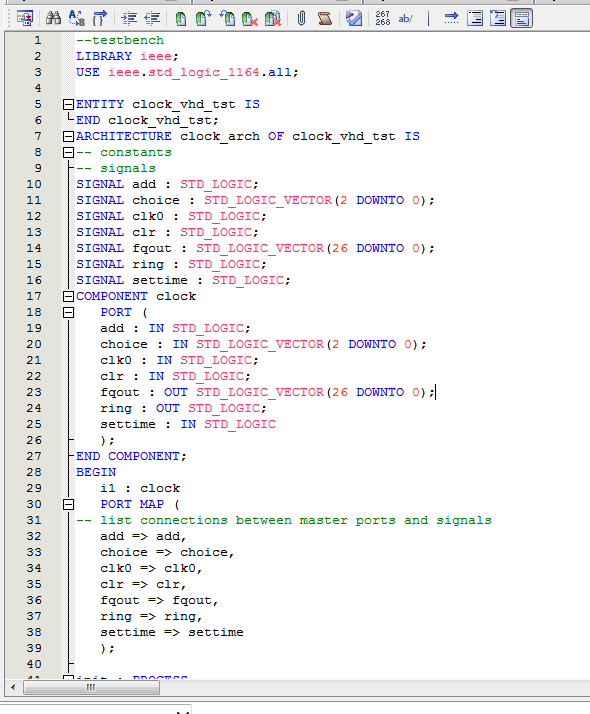590x714 pixels.
Task: Decrease indent of selected lines
Action: point(152,18)
